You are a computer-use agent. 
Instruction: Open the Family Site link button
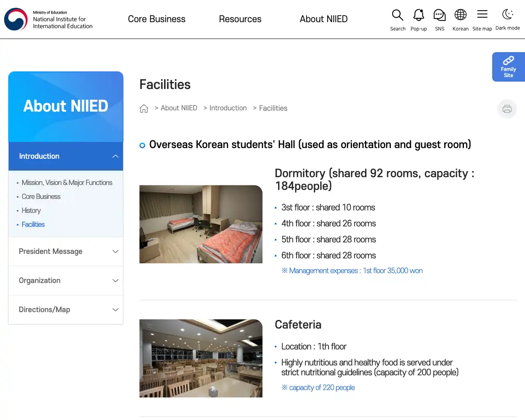[509, 67]
